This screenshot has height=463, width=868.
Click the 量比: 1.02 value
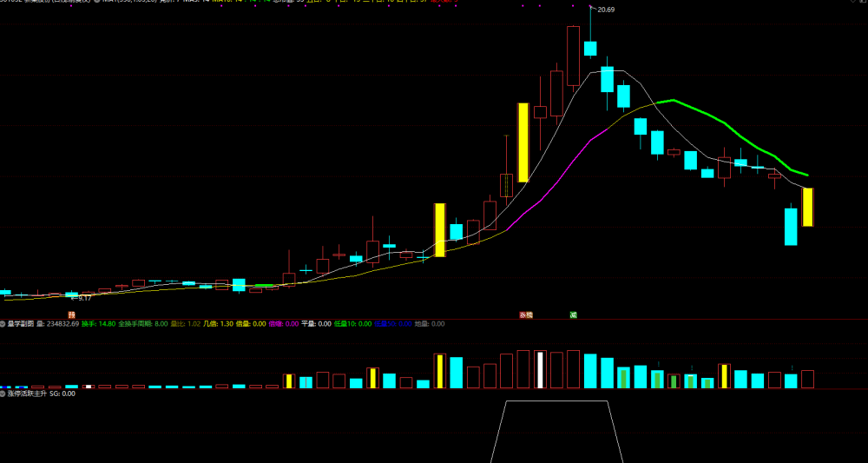(186, 323)
